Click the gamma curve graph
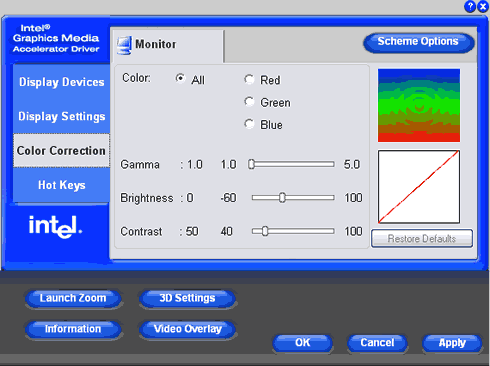490x366 pixels. click(419, 187)
